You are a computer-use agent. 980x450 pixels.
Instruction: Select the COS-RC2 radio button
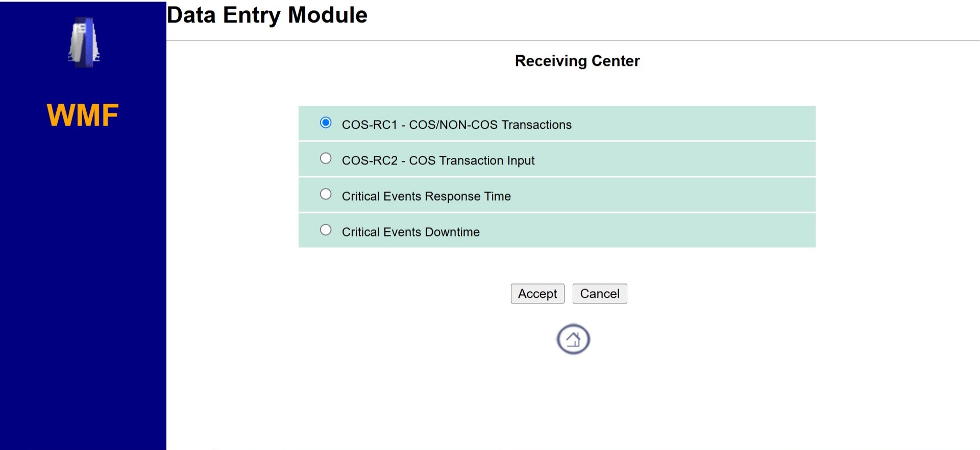tap(326, 158)
